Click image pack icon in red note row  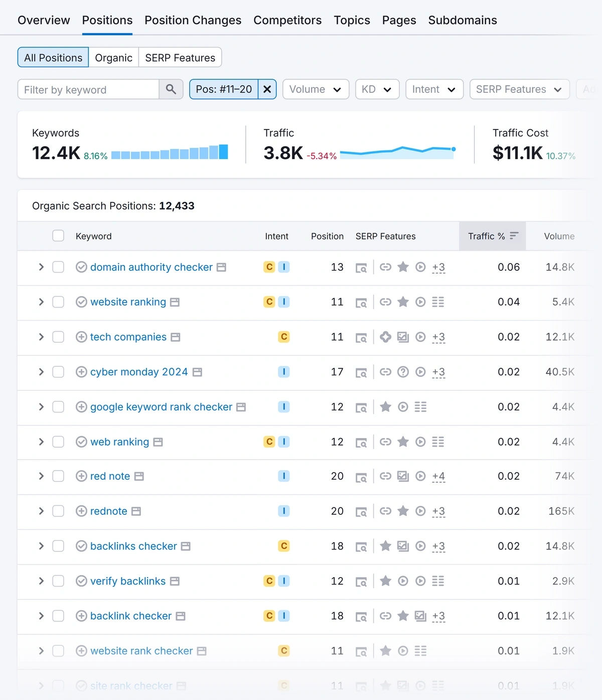403,476
